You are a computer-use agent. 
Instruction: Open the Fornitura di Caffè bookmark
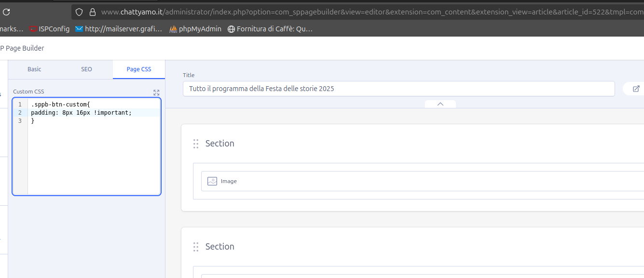pyautogui.click(x=270, y=29)
